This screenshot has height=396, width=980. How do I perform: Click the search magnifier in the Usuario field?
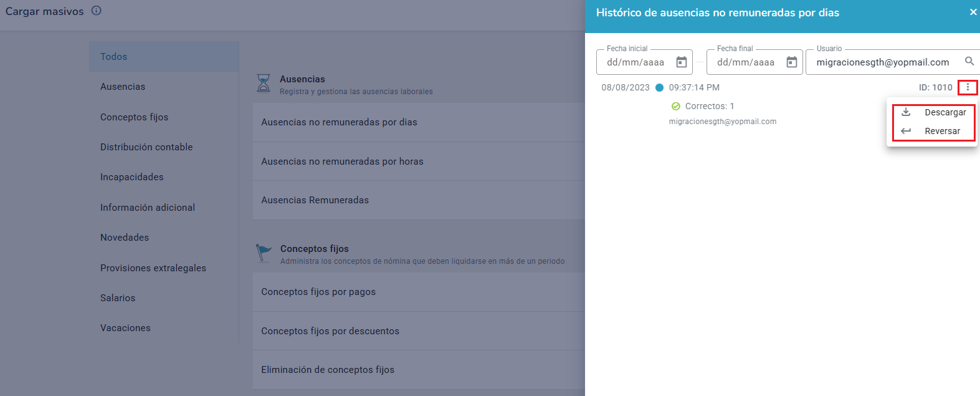click(x=969, y=61)
